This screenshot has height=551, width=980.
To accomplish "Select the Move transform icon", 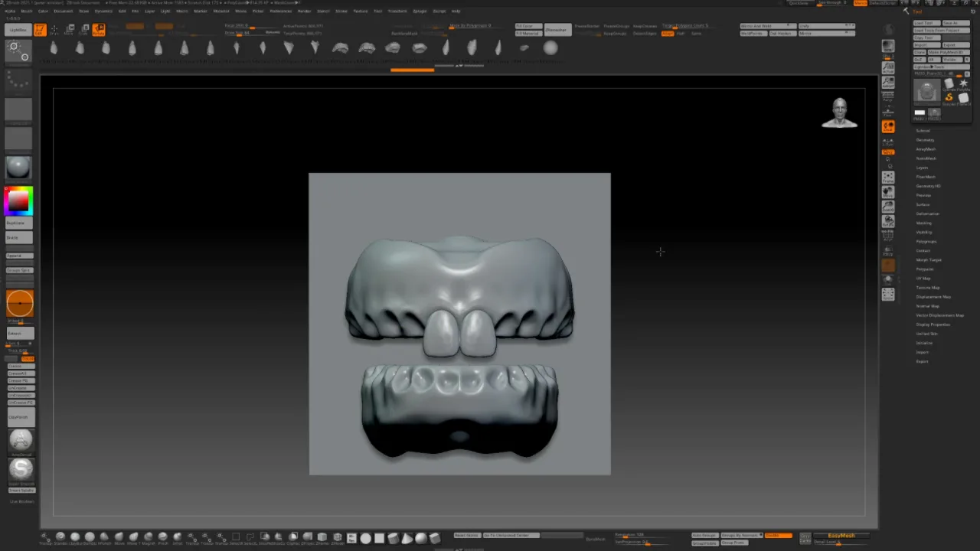I will (x=70, y=30).
